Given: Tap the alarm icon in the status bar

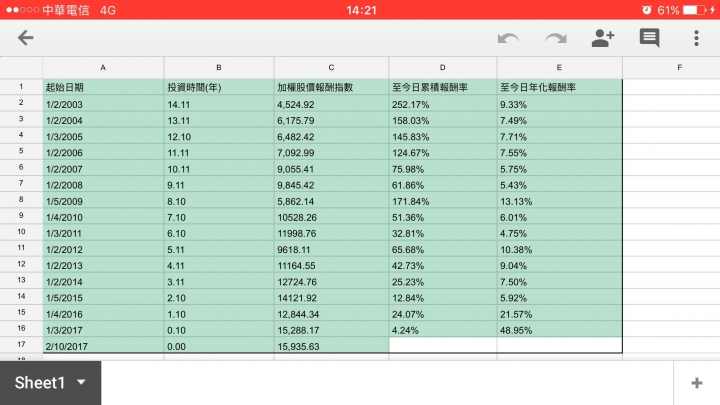Looking at the screenshot, I should click(x=647, y=10).
